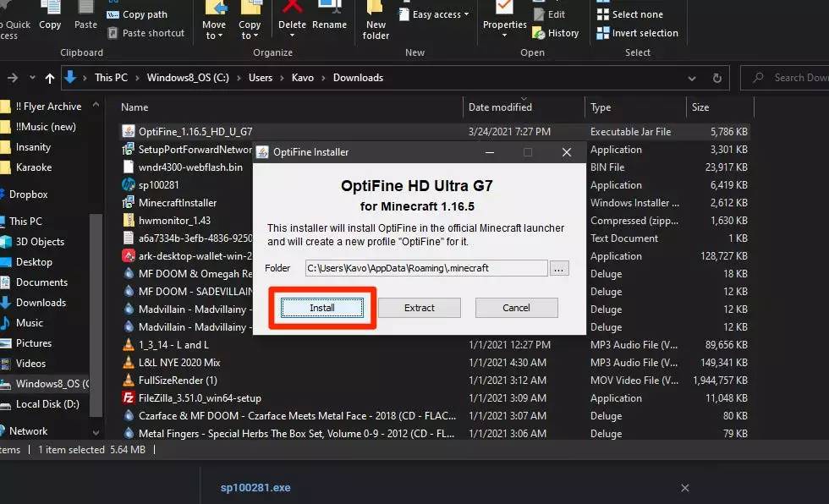
Task: Open the Properties icon in ribbon
Action: pos(504,8)
